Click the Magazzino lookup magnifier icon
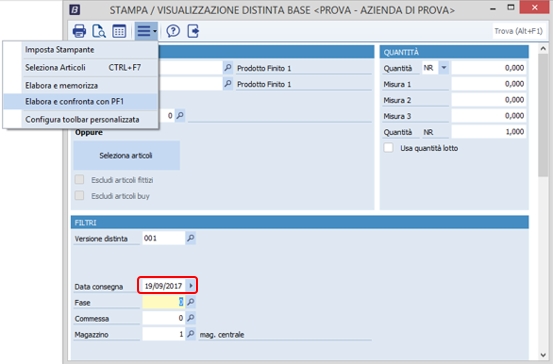 (190, 334)
